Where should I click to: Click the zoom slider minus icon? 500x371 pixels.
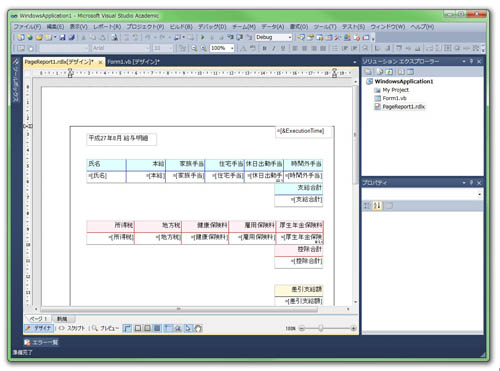click(302, 329)
